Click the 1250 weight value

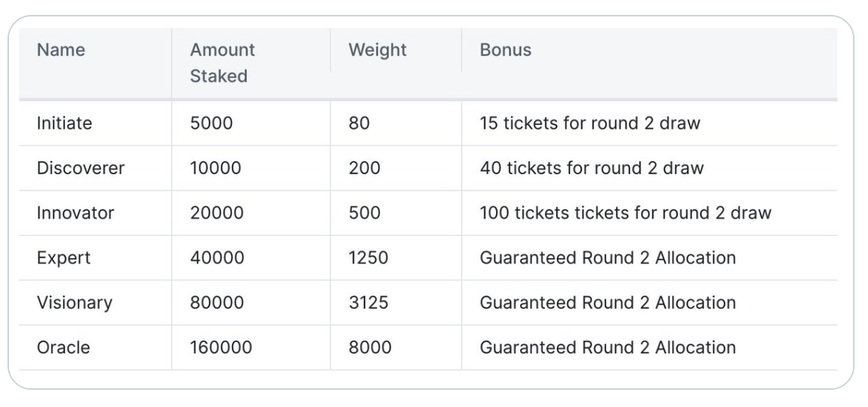pos(368,257)
